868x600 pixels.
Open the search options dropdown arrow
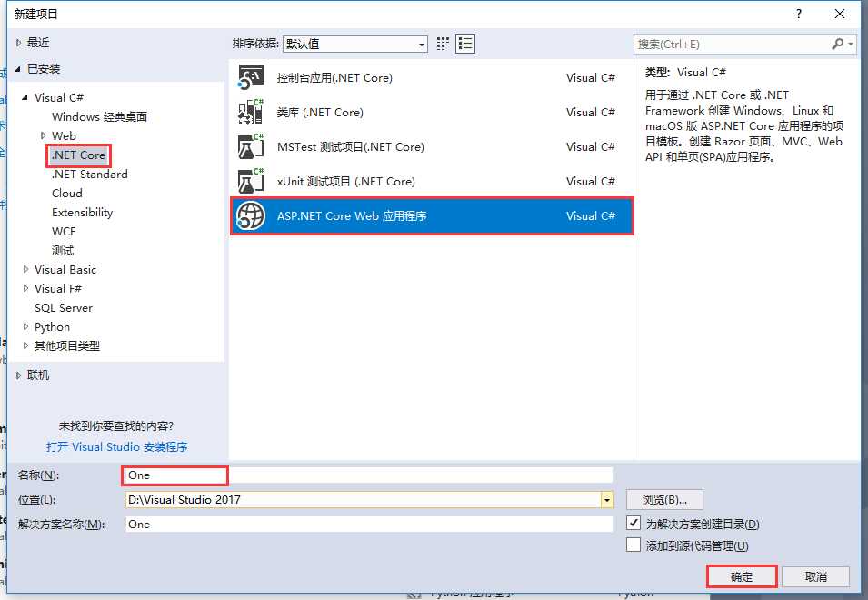click(851, 44)
